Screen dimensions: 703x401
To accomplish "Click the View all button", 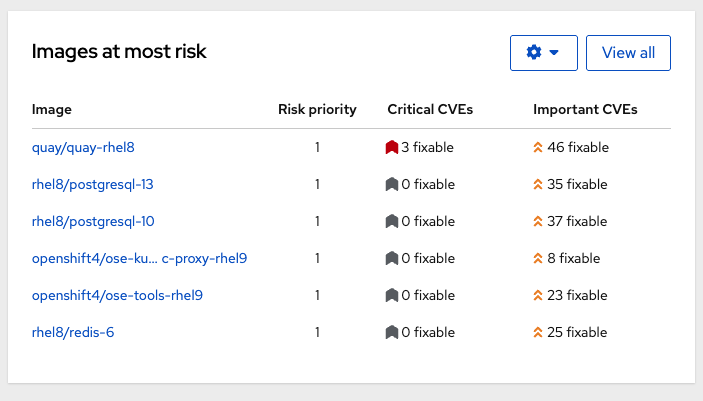I will tap(628, 53).
